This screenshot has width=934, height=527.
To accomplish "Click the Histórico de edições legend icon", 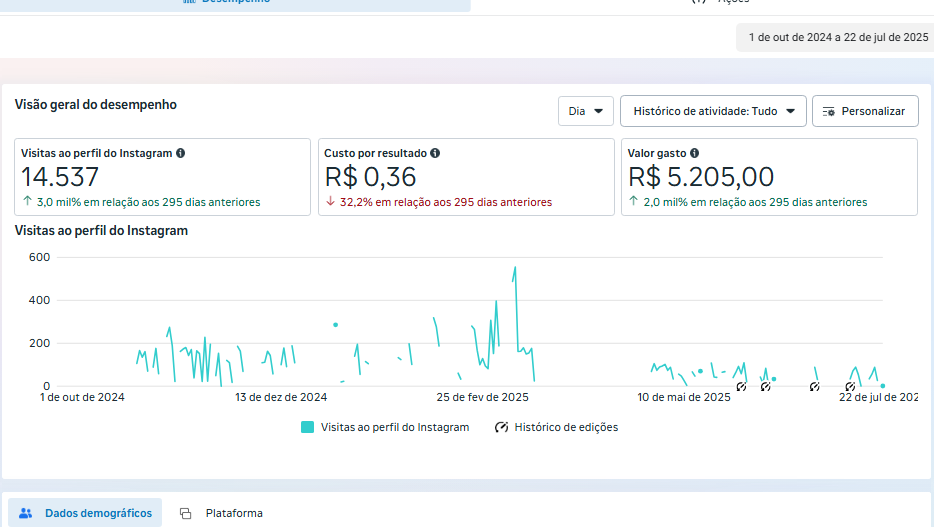I will pyautogui.click(x=502, y=427).
